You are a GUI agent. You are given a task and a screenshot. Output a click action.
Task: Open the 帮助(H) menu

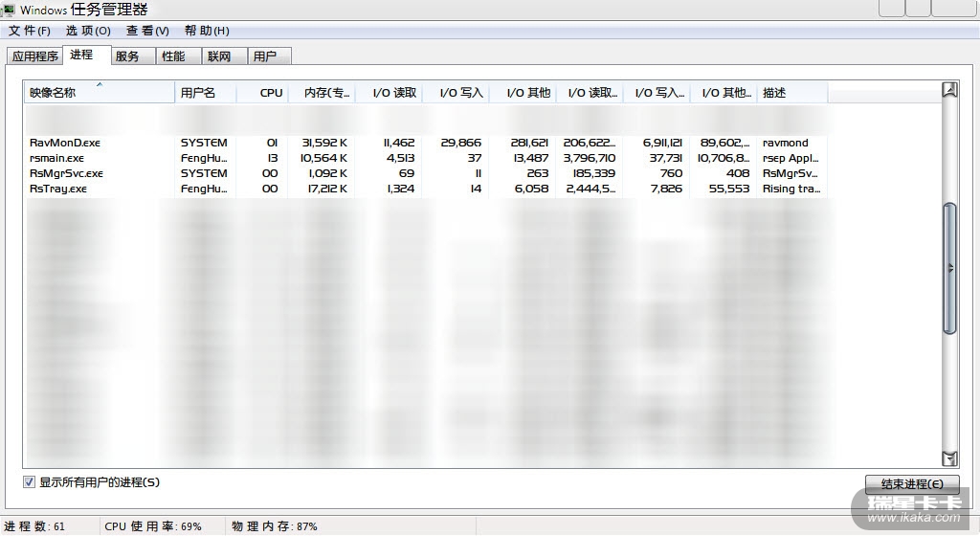click(207, 31)
